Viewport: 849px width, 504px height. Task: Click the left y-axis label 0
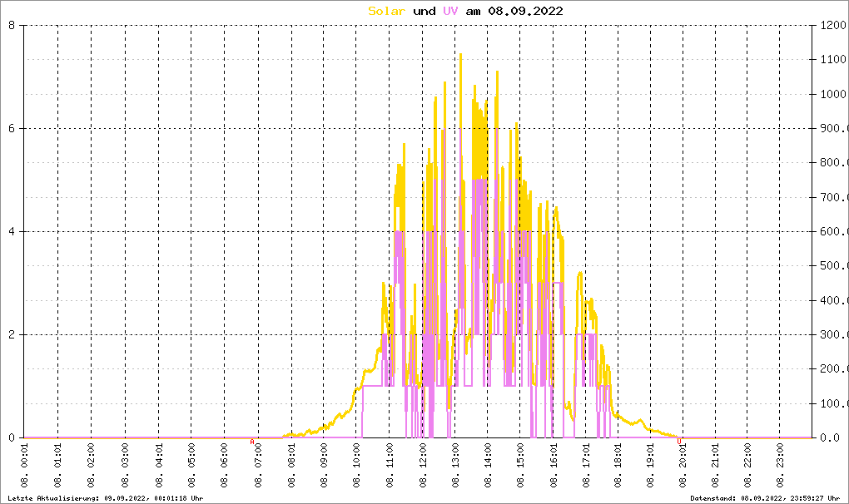click(12, 437)
